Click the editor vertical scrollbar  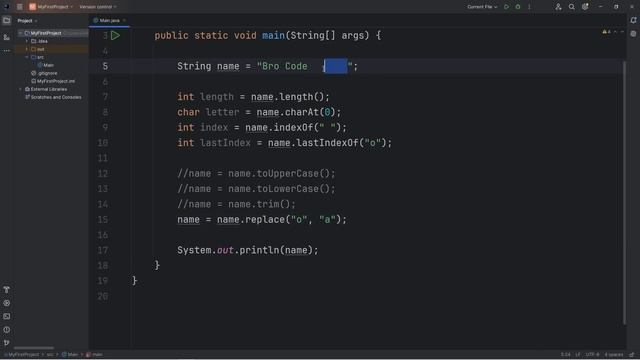point(624,192)
